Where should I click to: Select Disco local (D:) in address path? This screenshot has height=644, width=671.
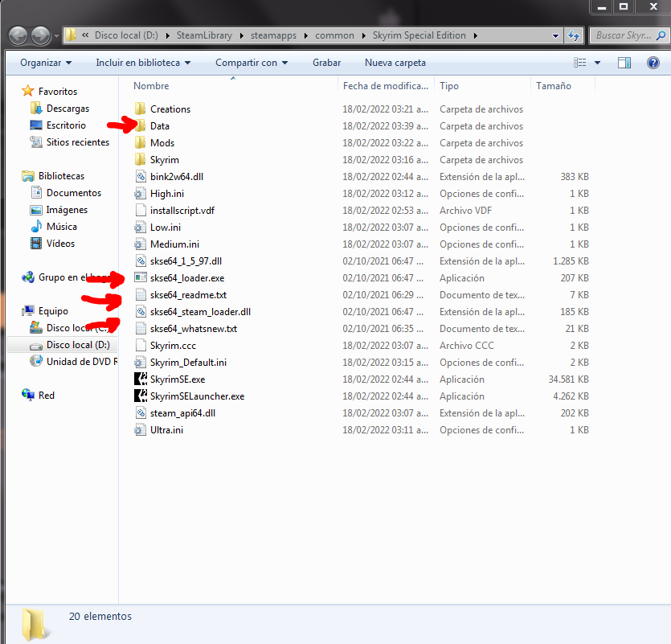(126, 35)
